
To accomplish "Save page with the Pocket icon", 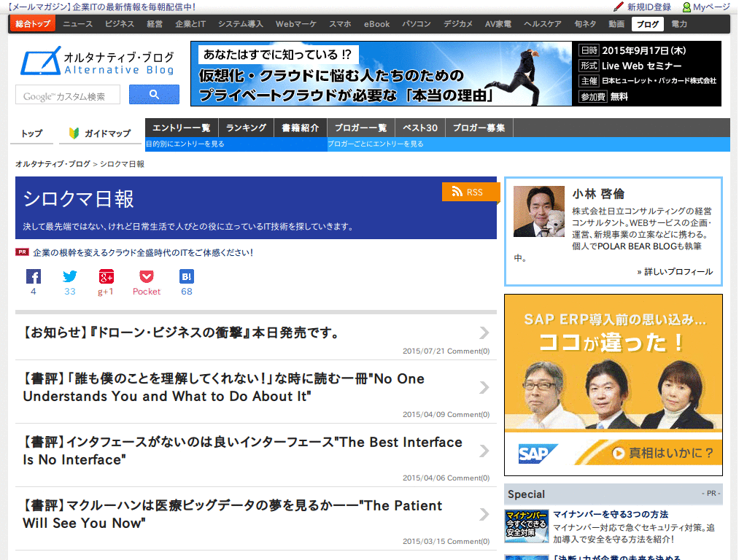I will pos(147,276).
